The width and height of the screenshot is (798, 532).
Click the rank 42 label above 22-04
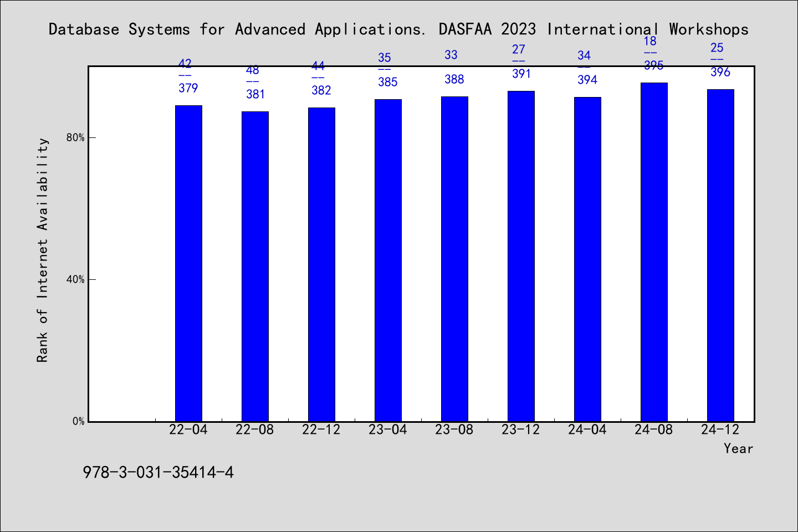coord(185,63)
